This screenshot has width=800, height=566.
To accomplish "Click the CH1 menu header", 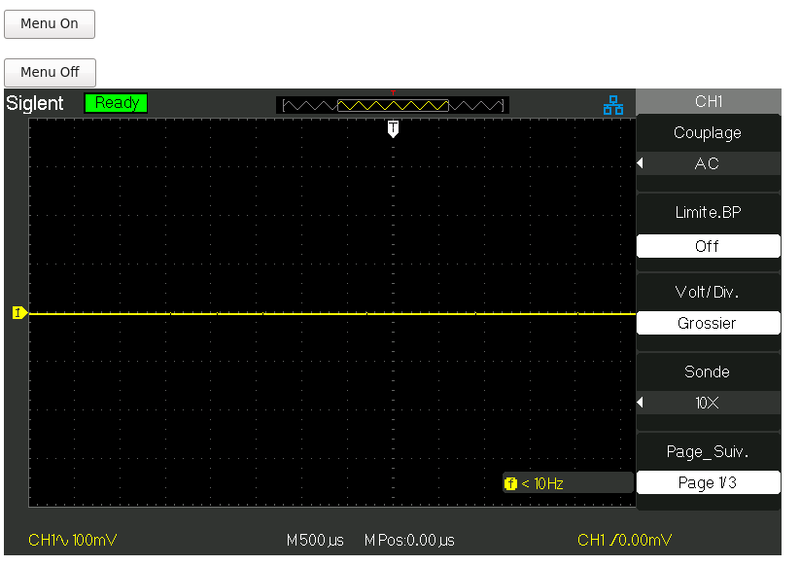I will tap(707, 101).
